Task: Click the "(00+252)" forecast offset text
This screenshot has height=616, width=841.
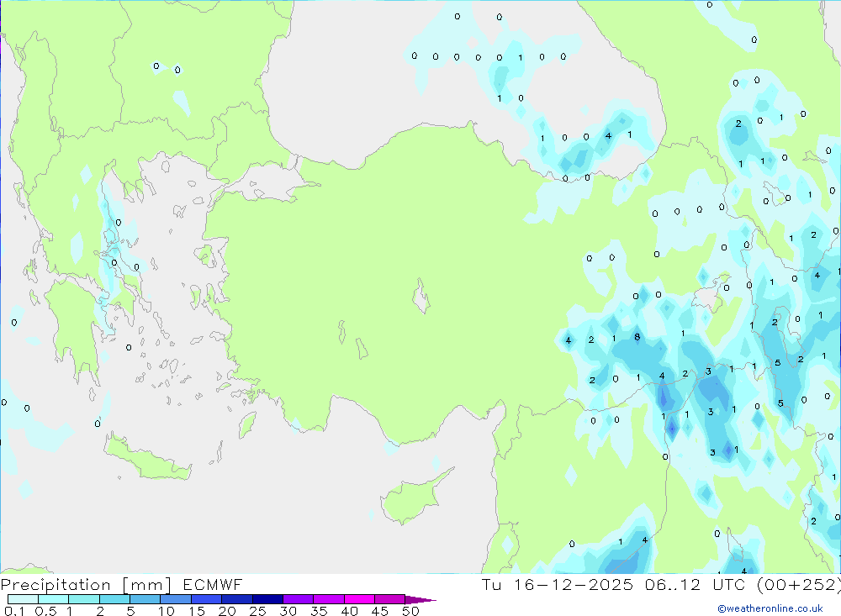Action: click(799, 584)
